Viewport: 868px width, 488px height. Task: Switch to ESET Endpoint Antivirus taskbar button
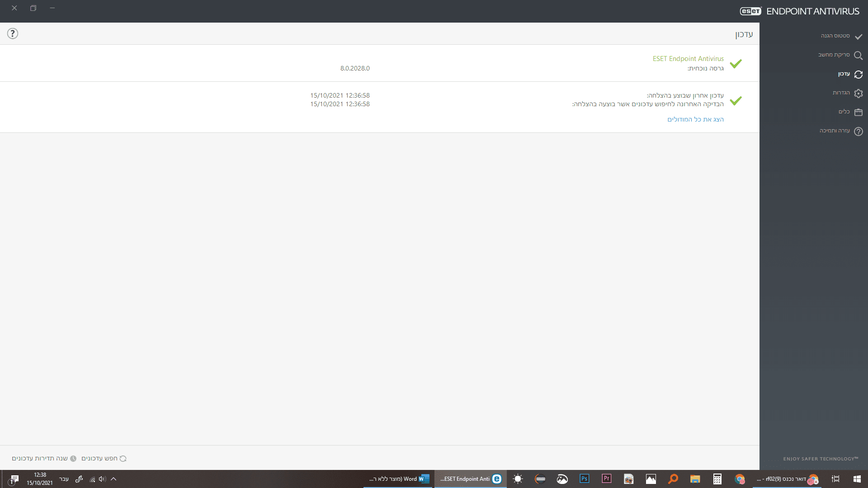(471, 479)
